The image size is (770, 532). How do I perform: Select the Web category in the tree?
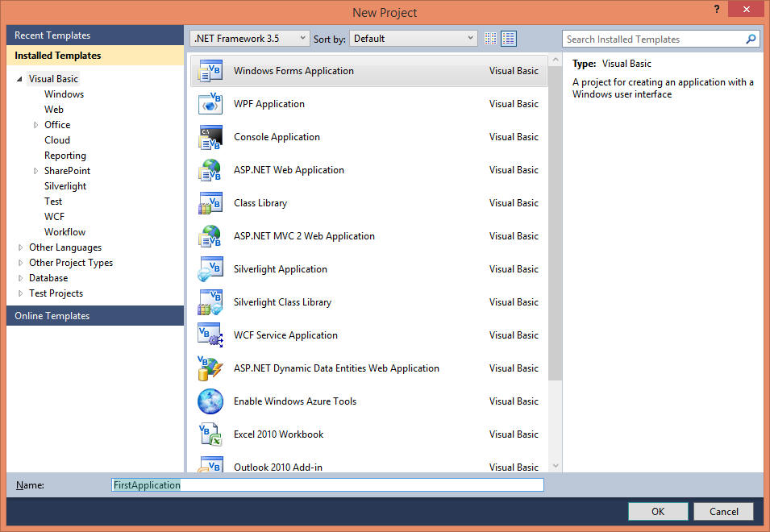53,110
